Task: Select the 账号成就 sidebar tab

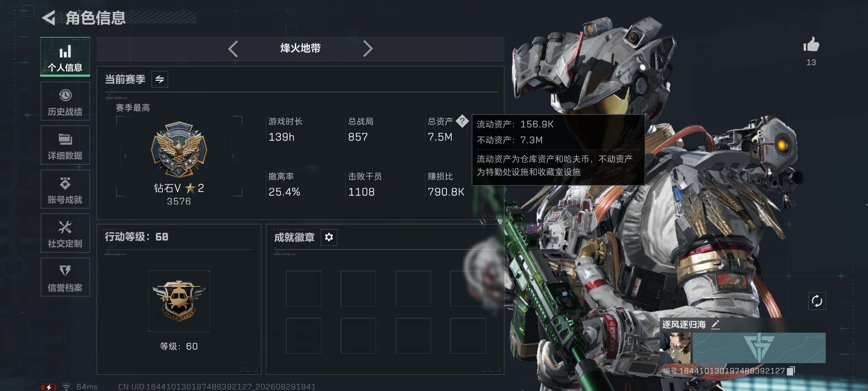Action: coord(65,189)
